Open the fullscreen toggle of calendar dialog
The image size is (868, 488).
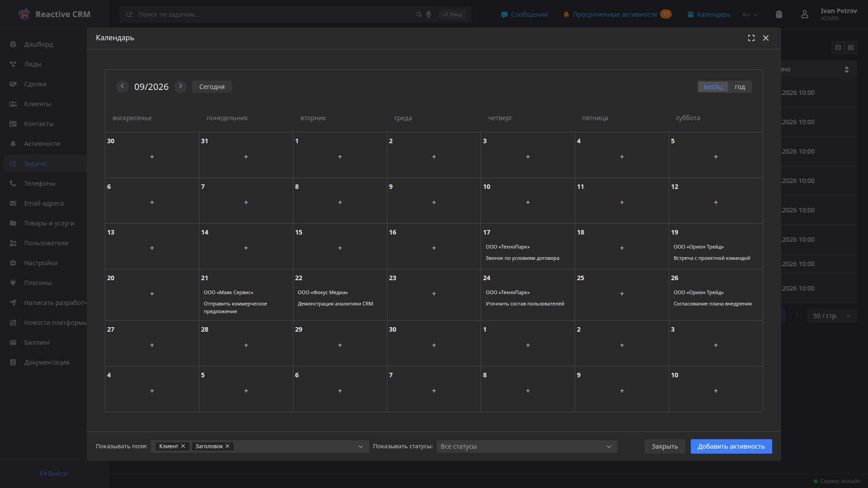(x=751, y=38)
